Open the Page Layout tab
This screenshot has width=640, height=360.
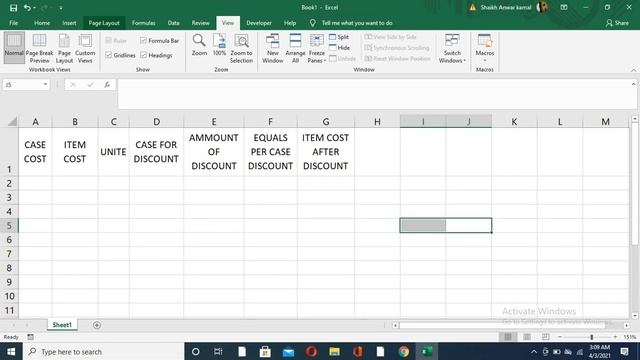(x=104, y=23)
